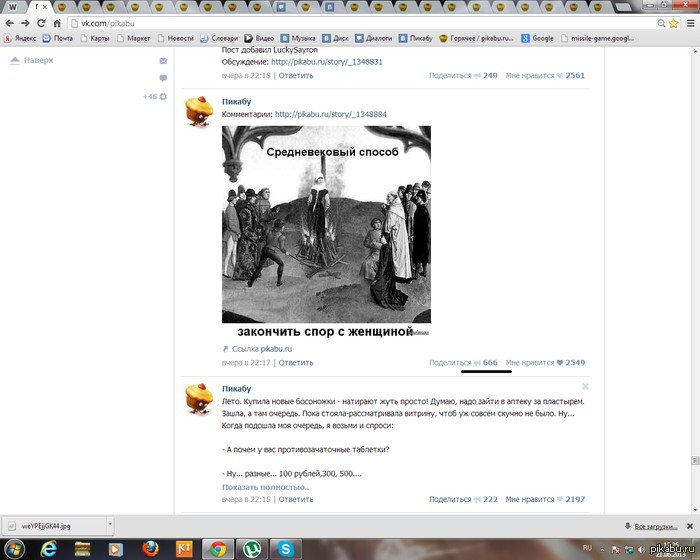Screen dimensions: 700x560
Task: Launch Firefox from taskbar
Action: tap(151, 549)
